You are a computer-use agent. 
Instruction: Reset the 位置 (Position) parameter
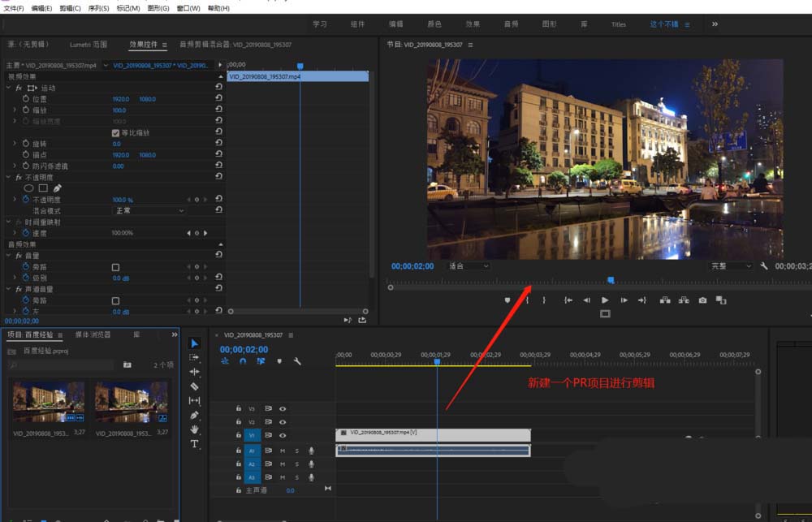pyautogui.click(x=218, y=99)
